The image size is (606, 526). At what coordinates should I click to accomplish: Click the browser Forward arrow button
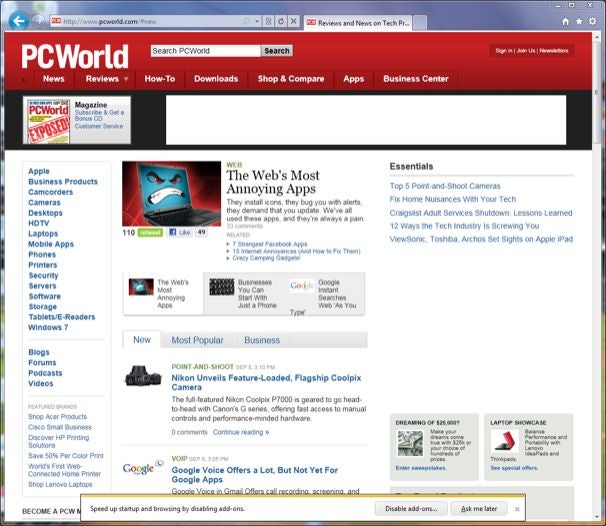(38, 21)
